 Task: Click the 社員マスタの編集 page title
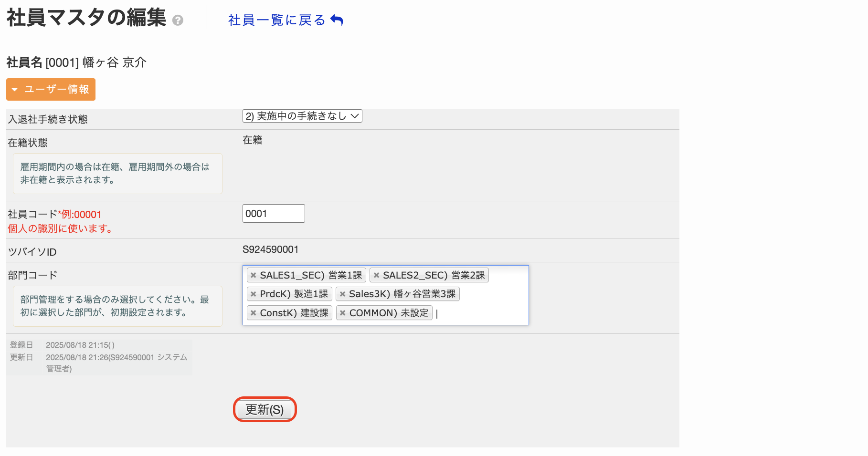(x=86, y=18)
